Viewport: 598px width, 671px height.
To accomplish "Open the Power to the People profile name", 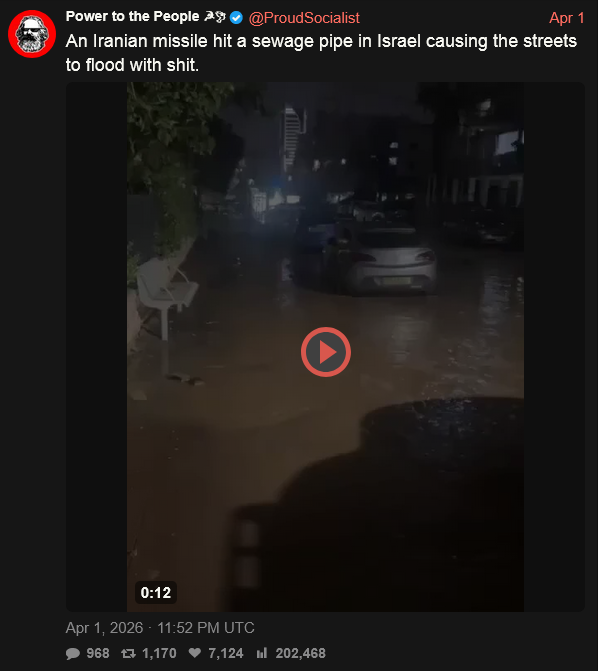I will (x=132, y=16).
